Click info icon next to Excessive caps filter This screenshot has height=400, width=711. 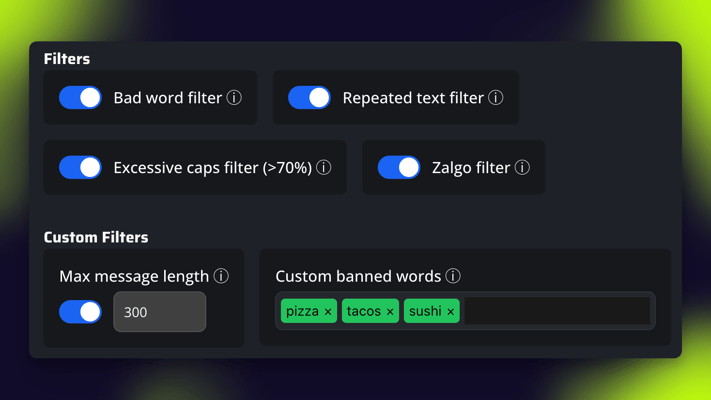coord(324,168)
